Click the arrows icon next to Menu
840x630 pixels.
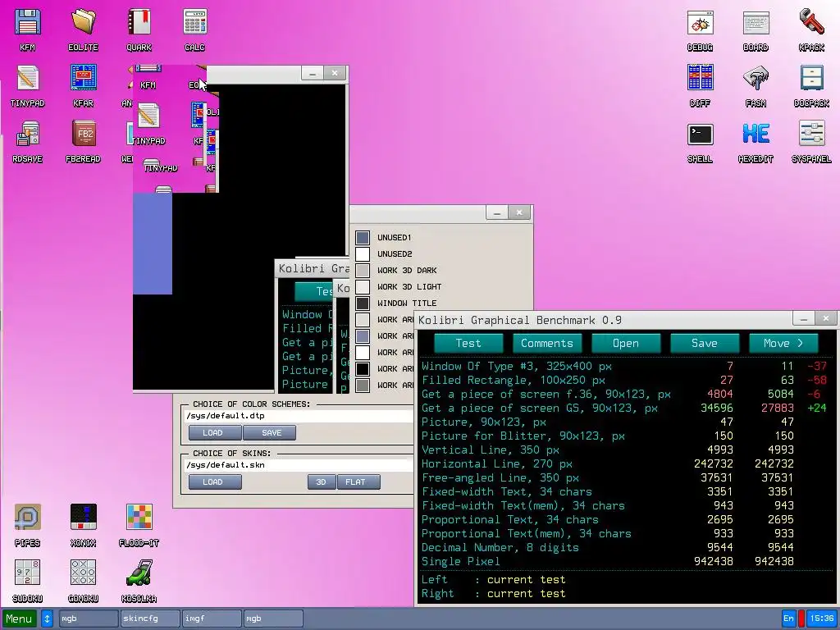tap(47, 619)
